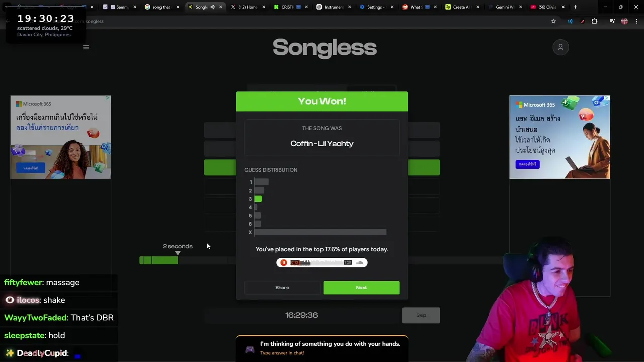Click the Next button
The width and height of the screenshot is (644, 362).
click(x=361, y=287)
